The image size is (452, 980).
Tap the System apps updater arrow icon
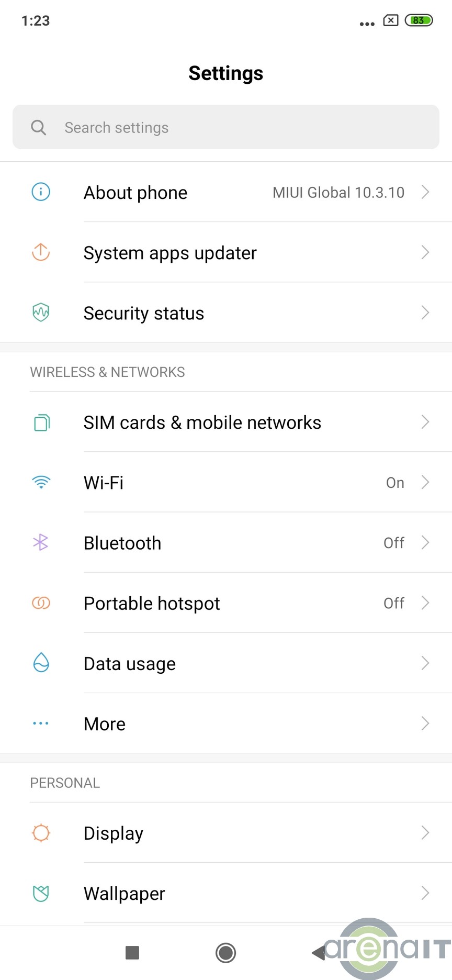(41, 252)
